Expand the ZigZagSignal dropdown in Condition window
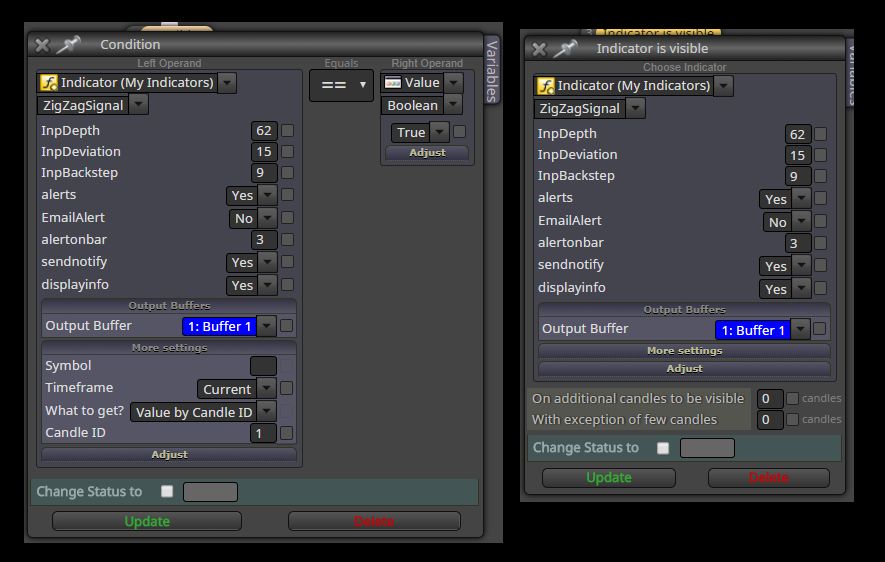 point(138,105)
